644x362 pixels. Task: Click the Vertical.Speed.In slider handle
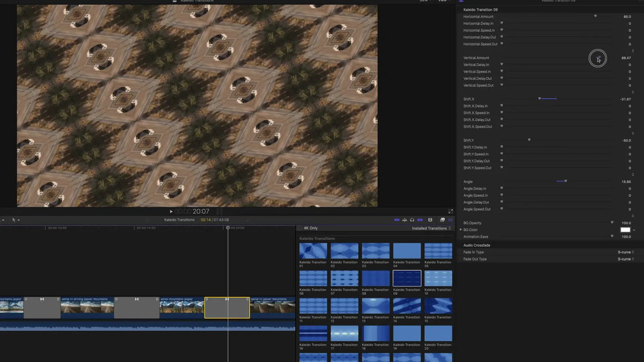click(502, 71)
